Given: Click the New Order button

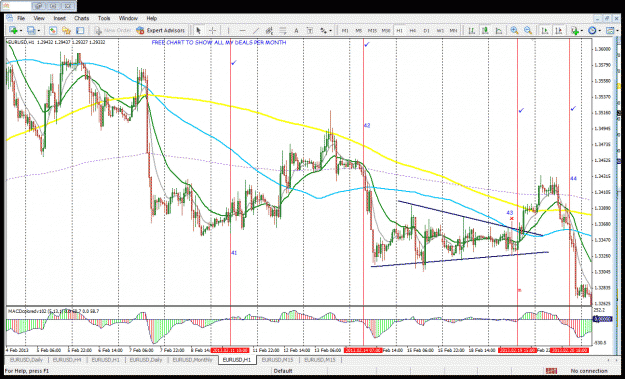Looking at the screenshot, I should [x=113, y=30].
